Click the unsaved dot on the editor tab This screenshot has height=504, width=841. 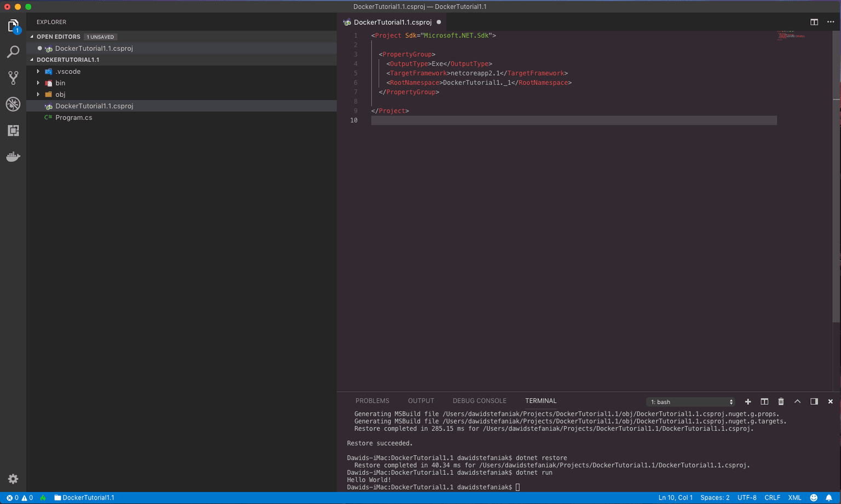tap(439, 22)
